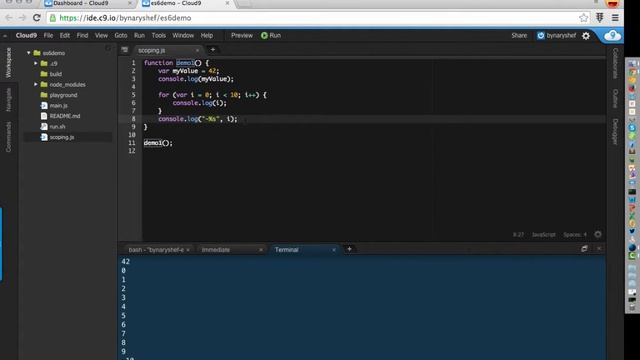Image resolution: width=640 pixels, height=360 pixels.
Task: Close the scoping.js editor tab
Action: [198, 50]
